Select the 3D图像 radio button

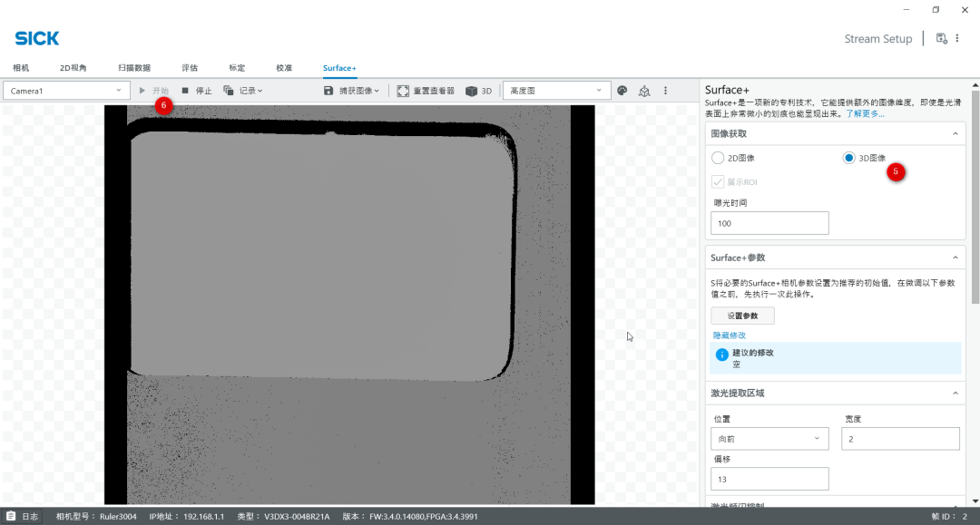[848, 158]
